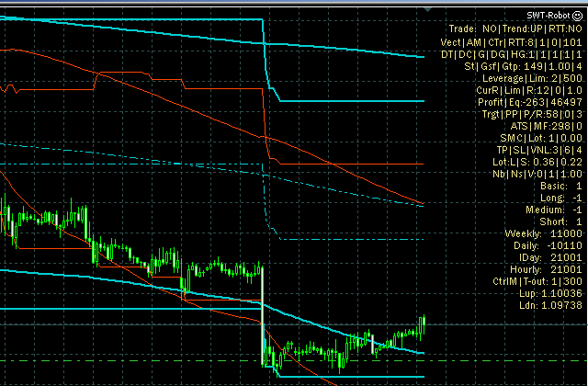
Task: Click the Daily: -10110 value line
Action: click(548, 245)
